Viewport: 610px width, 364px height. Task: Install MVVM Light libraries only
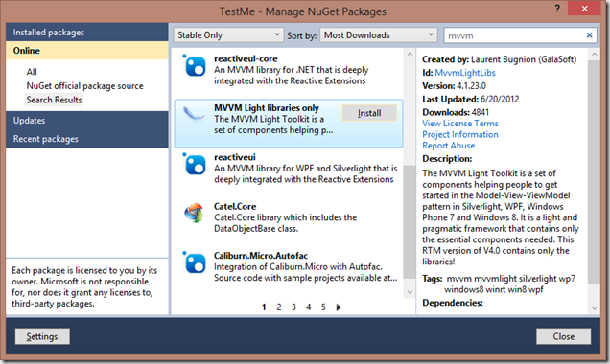point(369,113)
